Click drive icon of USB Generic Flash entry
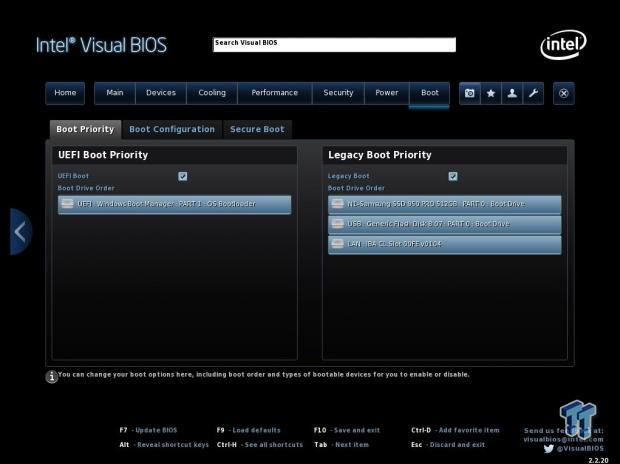Screen dimensions: 620x464 pos(337,224)
